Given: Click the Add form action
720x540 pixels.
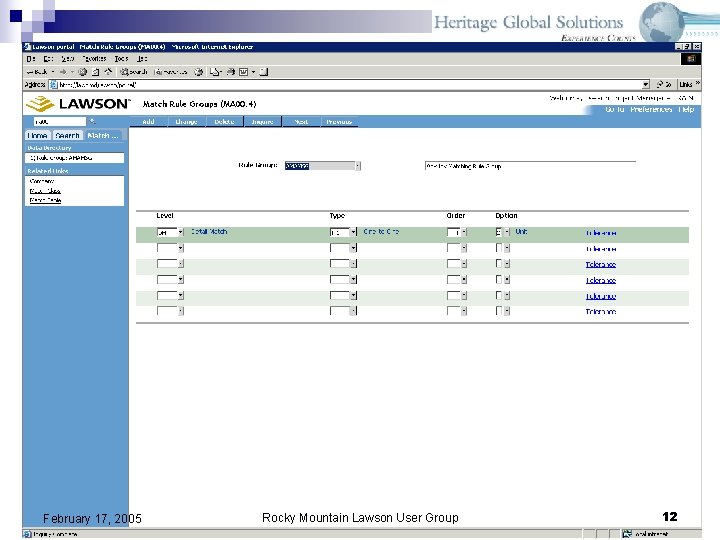Looking at the screenshot, I should click(148, 122).
